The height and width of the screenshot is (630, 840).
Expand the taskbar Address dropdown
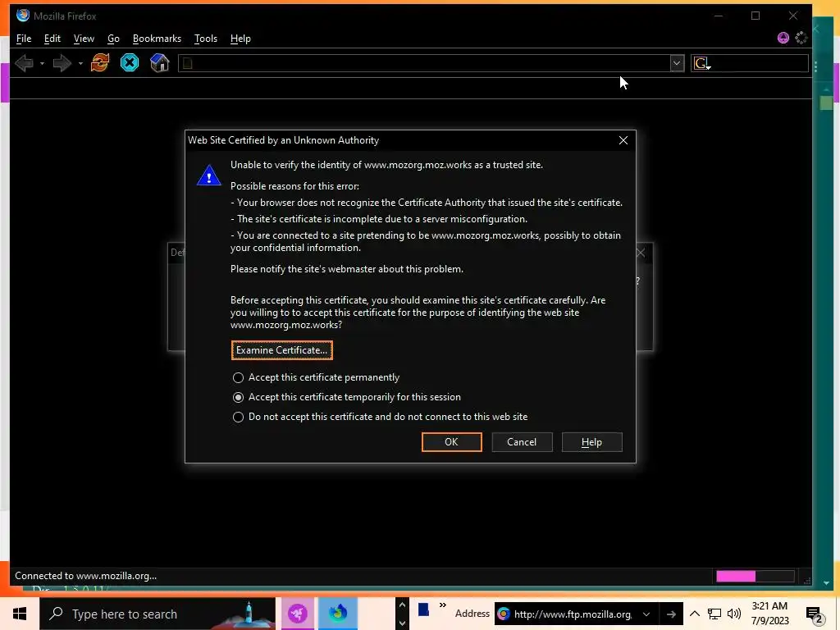tap(646, 614)
